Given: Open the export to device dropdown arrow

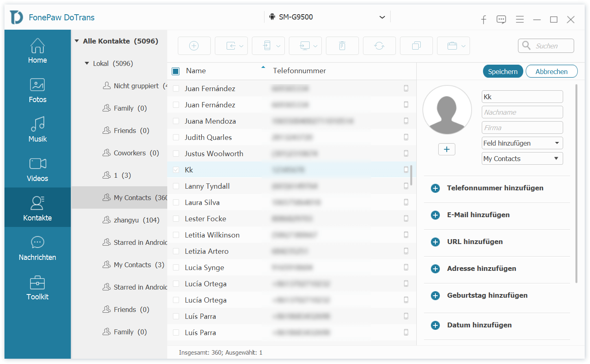Looking at the screenshot, I should [x=278, y=46].
